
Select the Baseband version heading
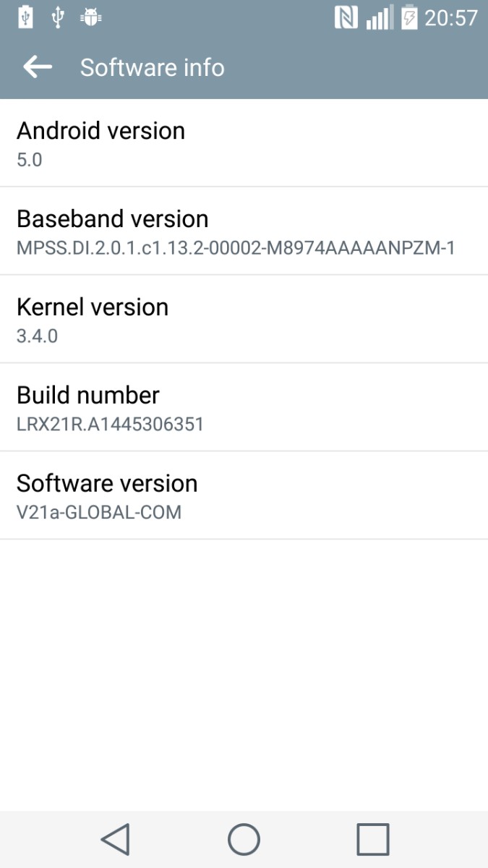pos(112,218)
